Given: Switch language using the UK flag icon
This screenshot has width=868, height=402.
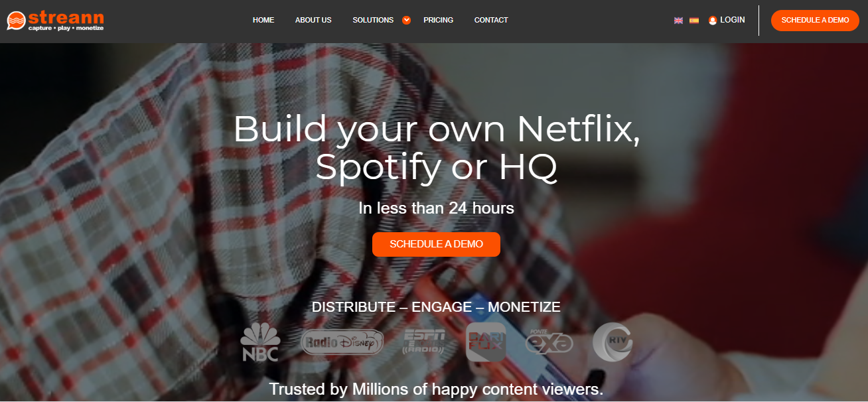Looking at the screenshot, I should (x=678, y=21).
